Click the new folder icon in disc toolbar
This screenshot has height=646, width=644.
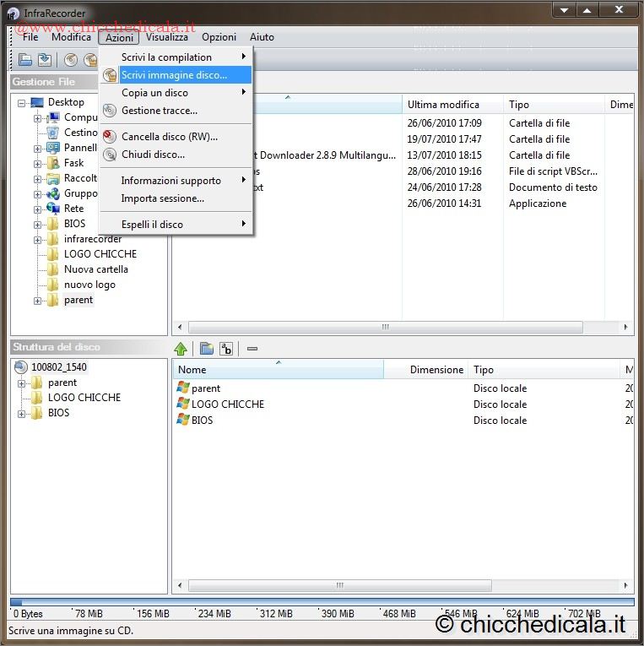(206, 349)
